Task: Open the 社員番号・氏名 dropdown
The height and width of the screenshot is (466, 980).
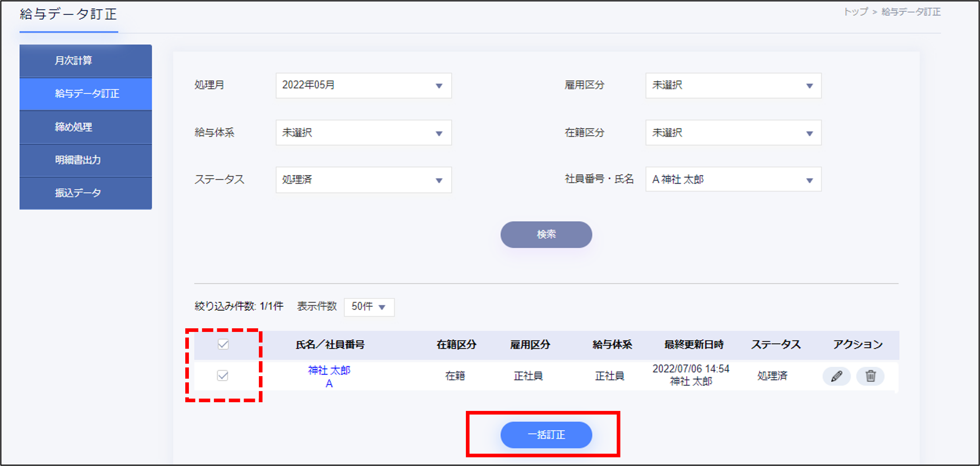Action: (733, 179)
